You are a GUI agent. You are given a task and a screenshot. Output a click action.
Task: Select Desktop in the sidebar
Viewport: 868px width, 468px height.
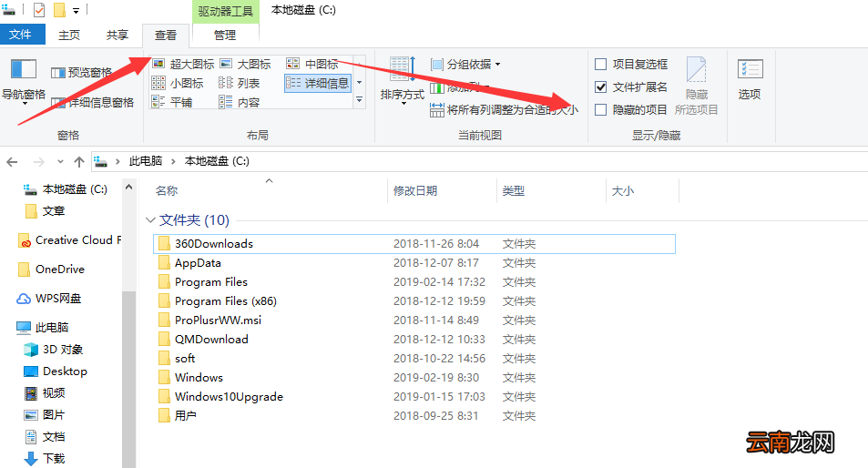[x=56, y=371]
